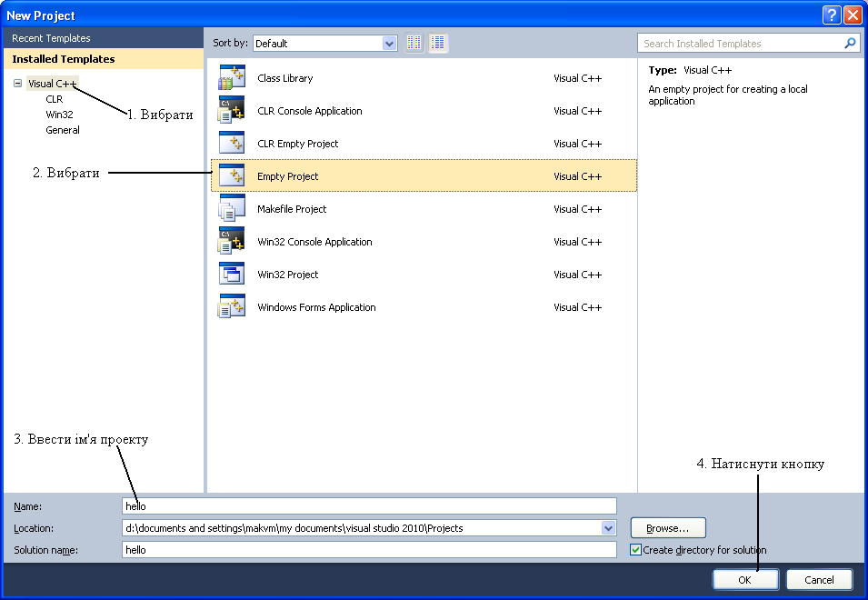
Task: Select Class Library template name
Action: [x=285, y=78]
